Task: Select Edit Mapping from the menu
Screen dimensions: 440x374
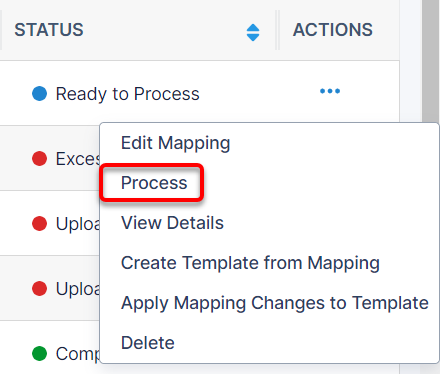Action: [175, 143]
